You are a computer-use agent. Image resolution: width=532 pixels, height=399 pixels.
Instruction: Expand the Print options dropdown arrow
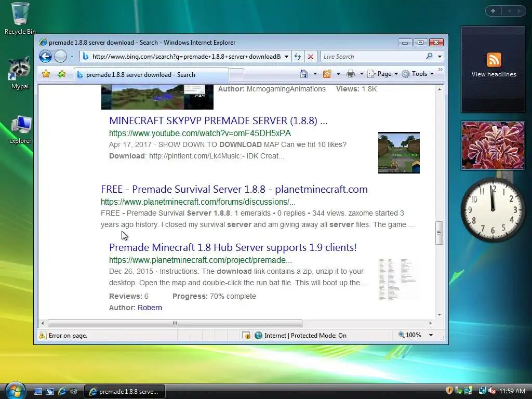pos(362,74)
